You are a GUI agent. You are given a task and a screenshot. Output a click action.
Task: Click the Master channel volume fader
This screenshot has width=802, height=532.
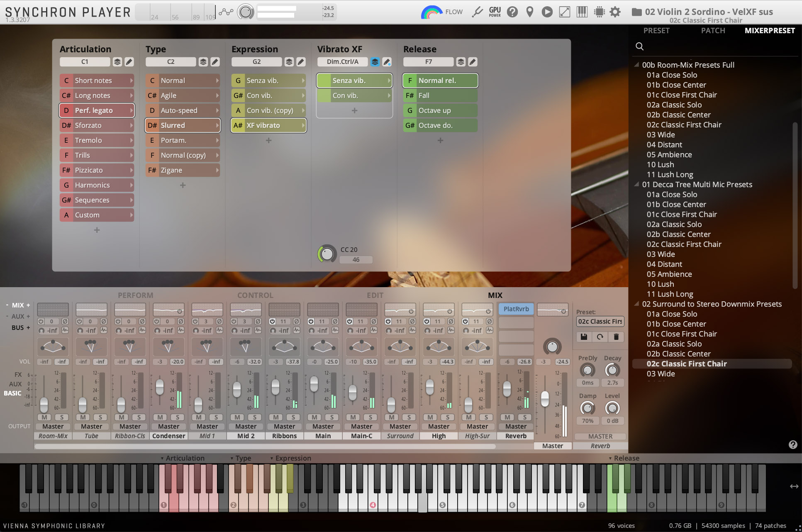[x=545, y=399]
